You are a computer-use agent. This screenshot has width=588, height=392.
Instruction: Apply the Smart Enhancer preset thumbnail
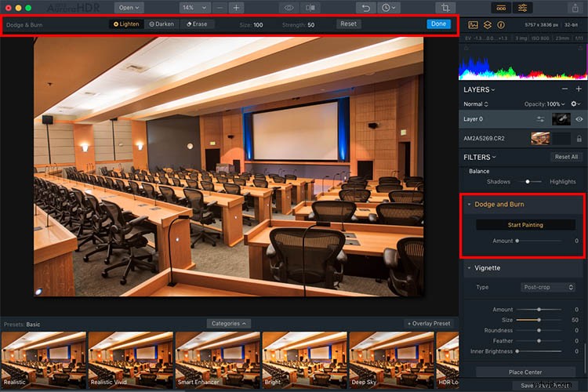click(x=217, y=359)
